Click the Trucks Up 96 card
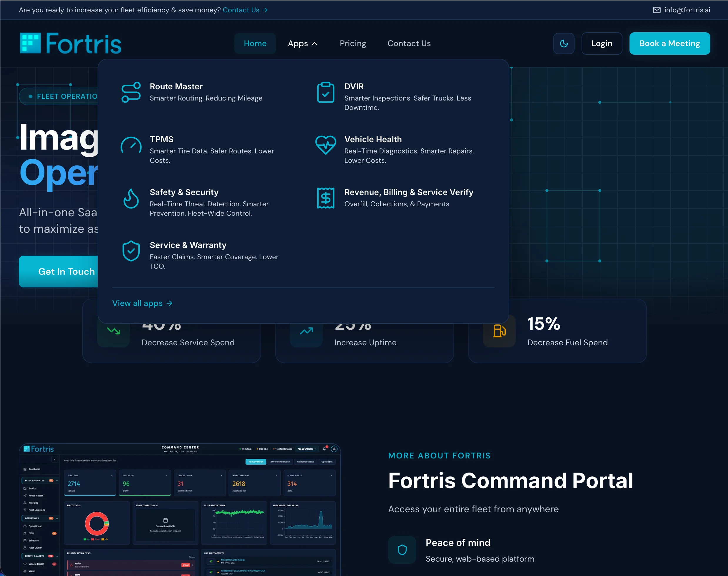728x576 pixels. tap(145, 483)
